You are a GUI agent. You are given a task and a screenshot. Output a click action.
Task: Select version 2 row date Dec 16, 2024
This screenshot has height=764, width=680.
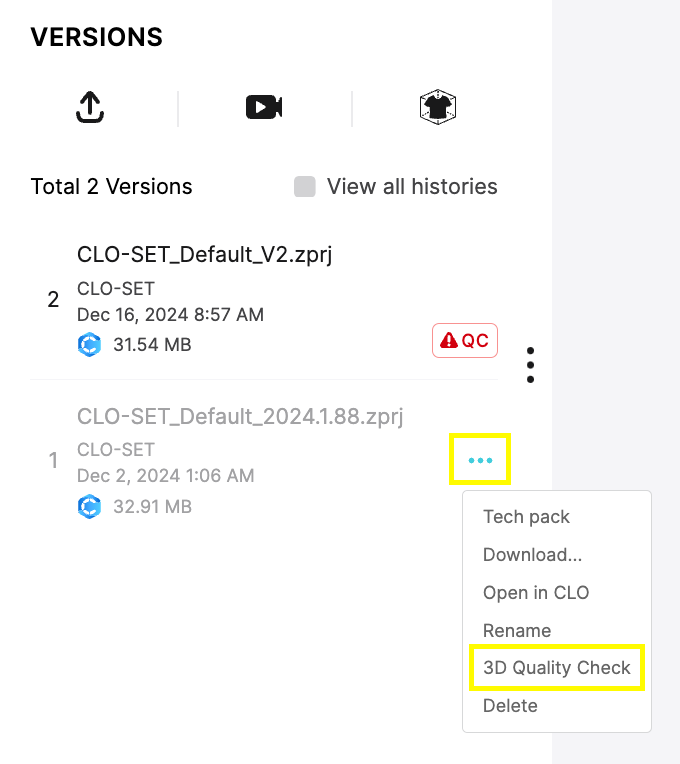[170, 315]
